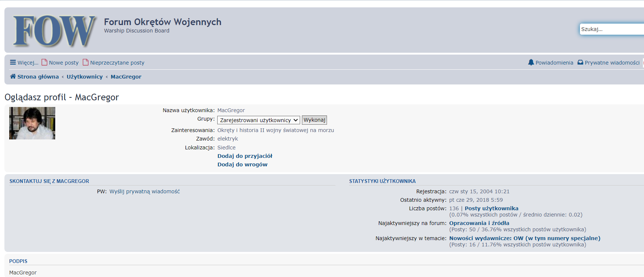This screenshot has width=644, height=277.
Task: Click the home icon in breadcrumbs
Action: click(13, 76)
